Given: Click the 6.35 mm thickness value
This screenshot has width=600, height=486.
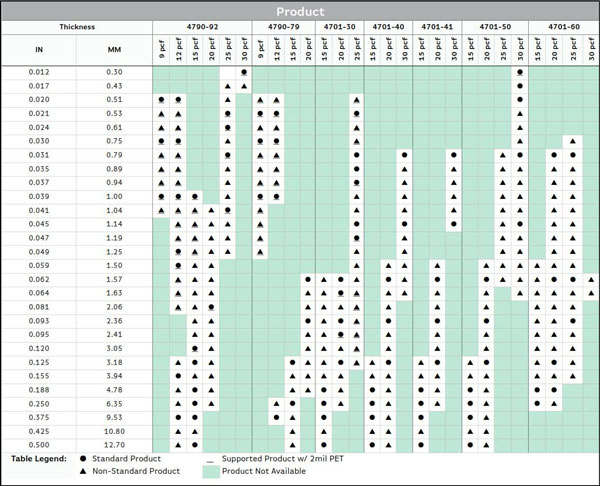Looking at the screenshot, I should [114, 404].
